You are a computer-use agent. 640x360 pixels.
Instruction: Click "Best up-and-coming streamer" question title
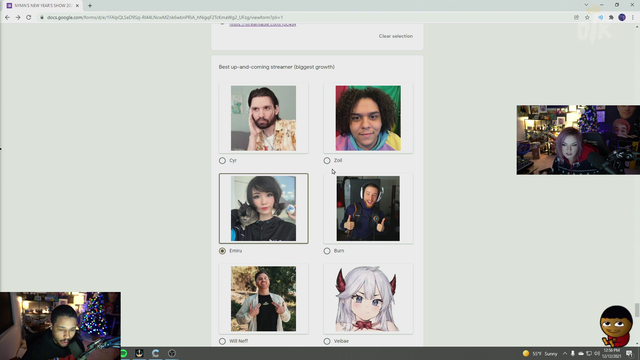pos(276,67)
